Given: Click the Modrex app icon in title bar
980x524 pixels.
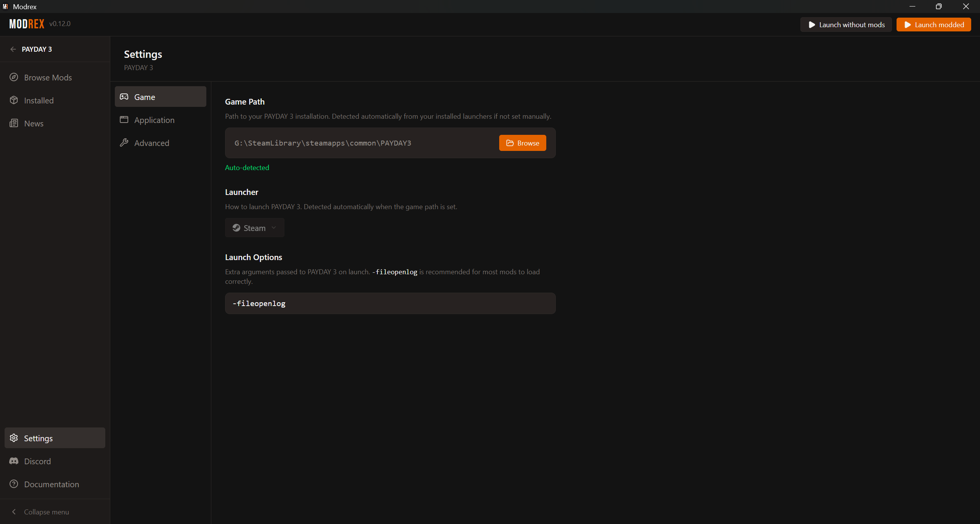Looking at the screenshot, I should (x=5, y=7).
